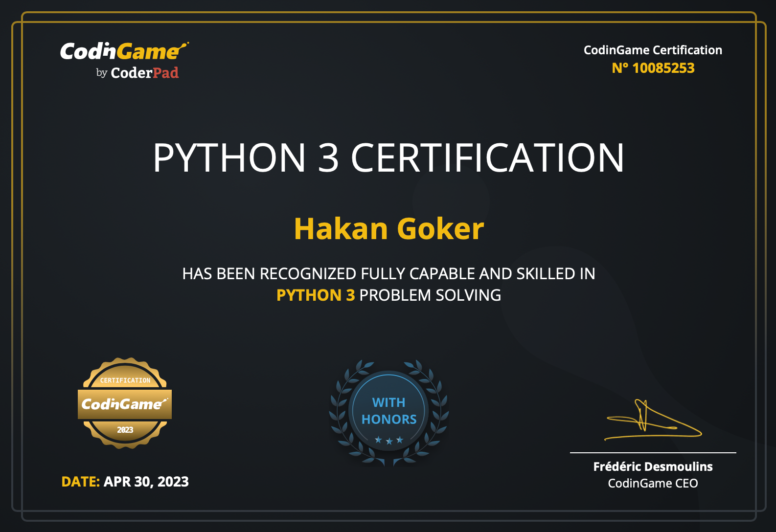Click the 'PROBLEM SOLVING' text

pos(430,295)
